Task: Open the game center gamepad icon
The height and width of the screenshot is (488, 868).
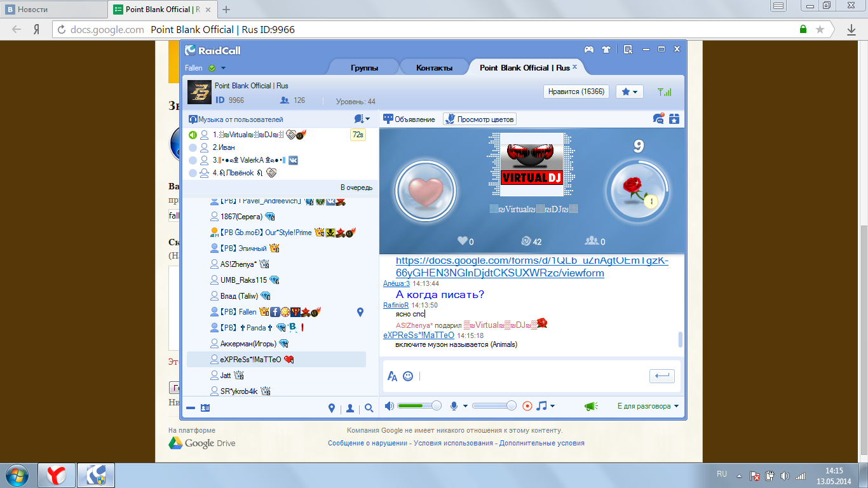Action: click(589, 50)
